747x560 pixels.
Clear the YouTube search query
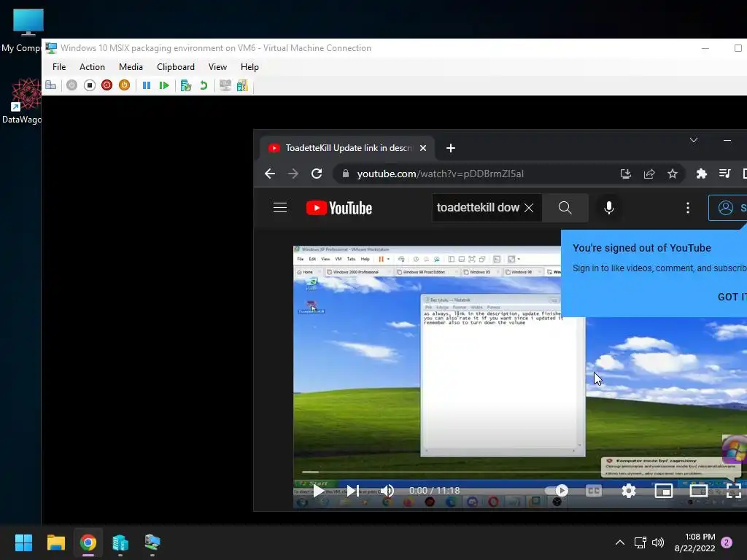click(x=529, y=208)
